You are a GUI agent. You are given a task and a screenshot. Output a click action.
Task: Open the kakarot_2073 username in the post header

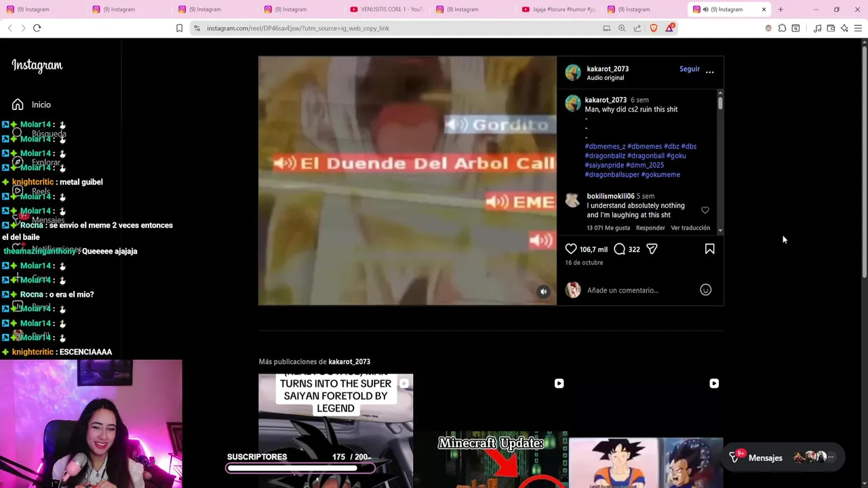(x=608, y=68)
